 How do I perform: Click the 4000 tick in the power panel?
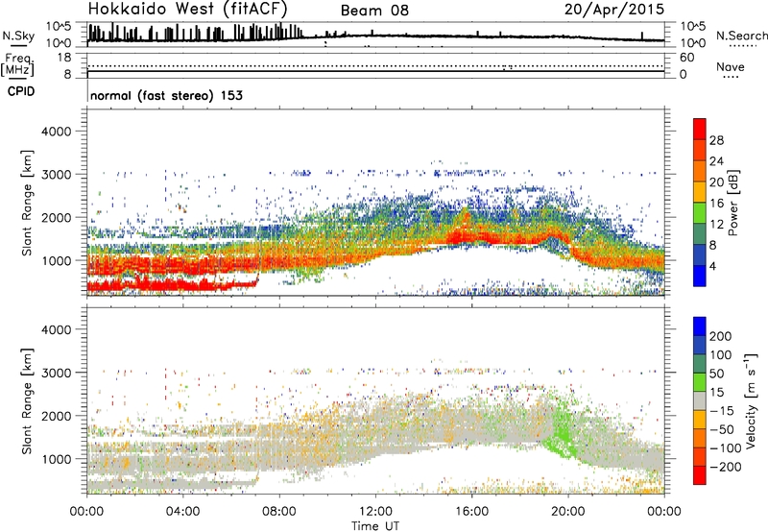click(x=57, y=132)
